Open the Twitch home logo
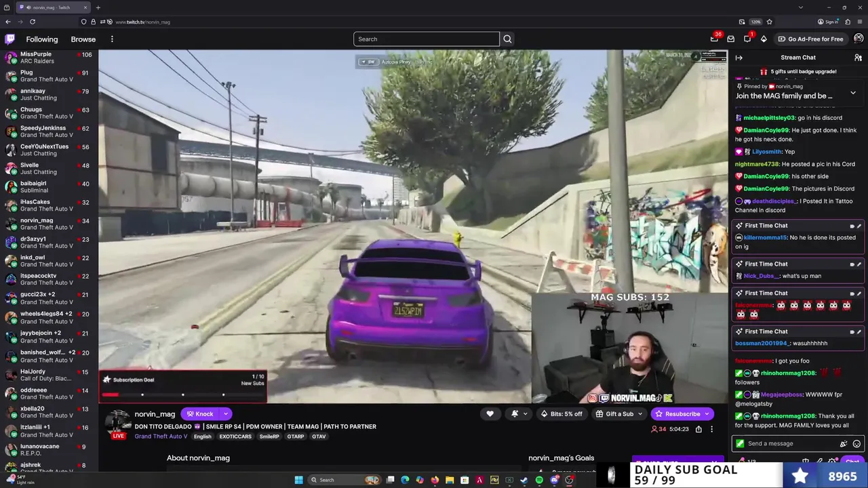Screen dimensions: 868x488 click(10, 39)
